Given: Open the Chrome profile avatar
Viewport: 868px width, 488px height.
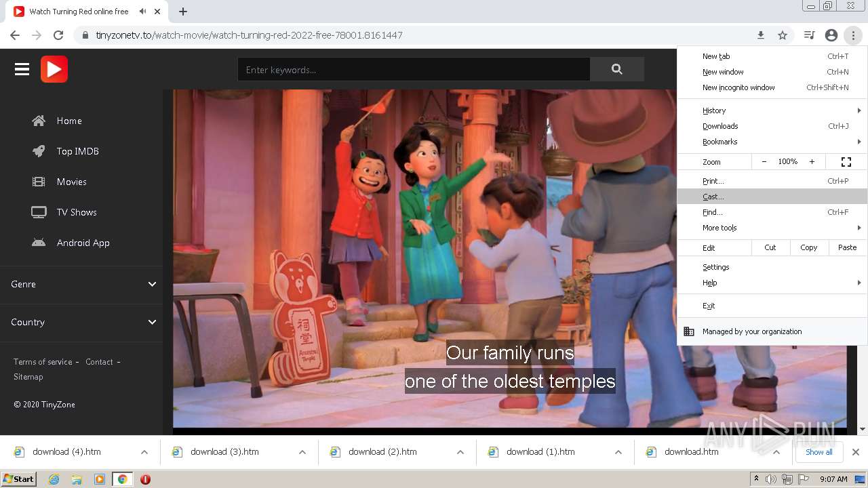Looking at the screenshot, I should 831,35.
